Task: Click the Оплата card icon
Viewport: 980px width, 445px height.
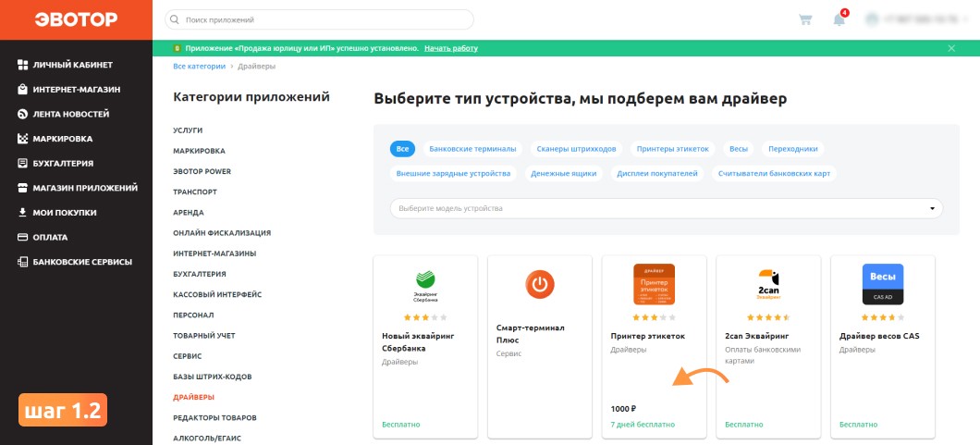Action: [x=22, y=238]
